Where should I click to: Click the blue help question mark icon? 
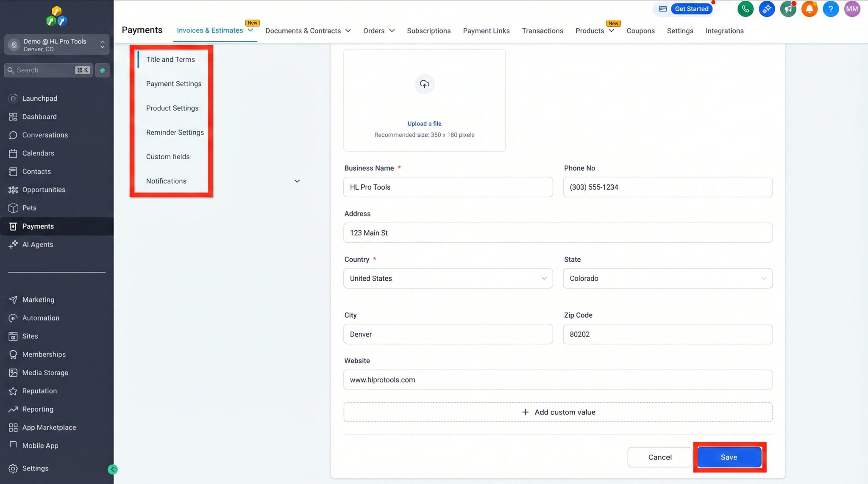click(x=831, y=9)
